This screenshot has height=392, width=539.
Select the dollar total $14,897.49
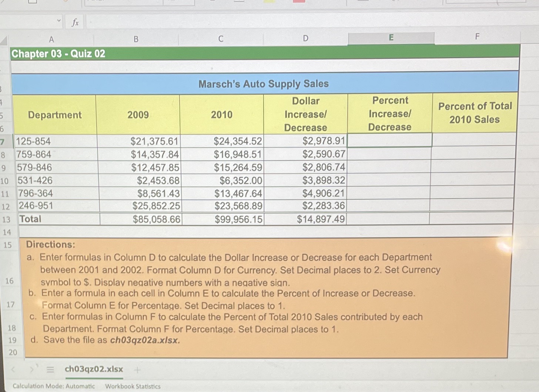(x=305, y=219)
